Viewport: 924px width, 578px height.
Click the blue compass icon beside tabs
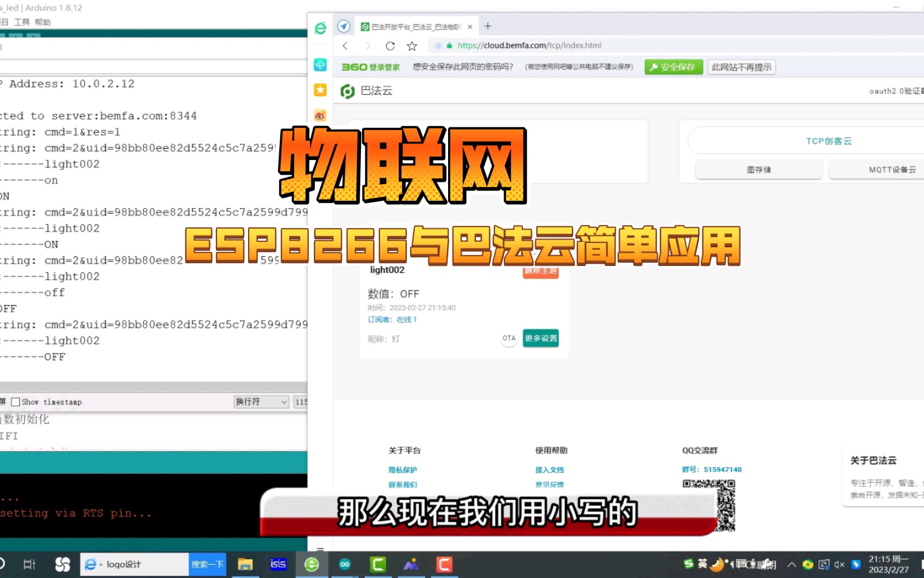click(x=344, y=26)
